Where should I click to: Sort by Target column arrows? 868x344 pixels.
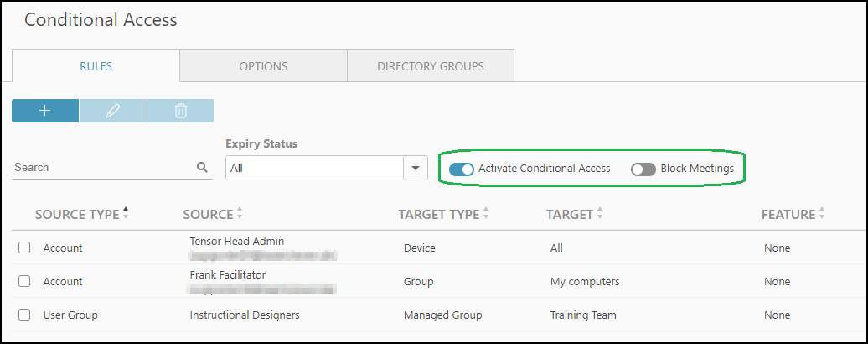(x=600, y=214)
